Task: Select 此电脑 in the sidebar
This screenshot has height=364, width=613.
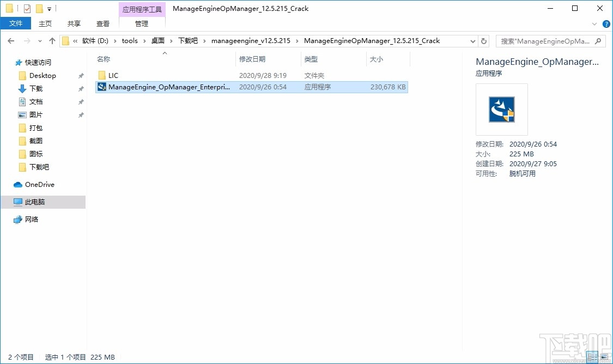Action: [x=34, y=202]
